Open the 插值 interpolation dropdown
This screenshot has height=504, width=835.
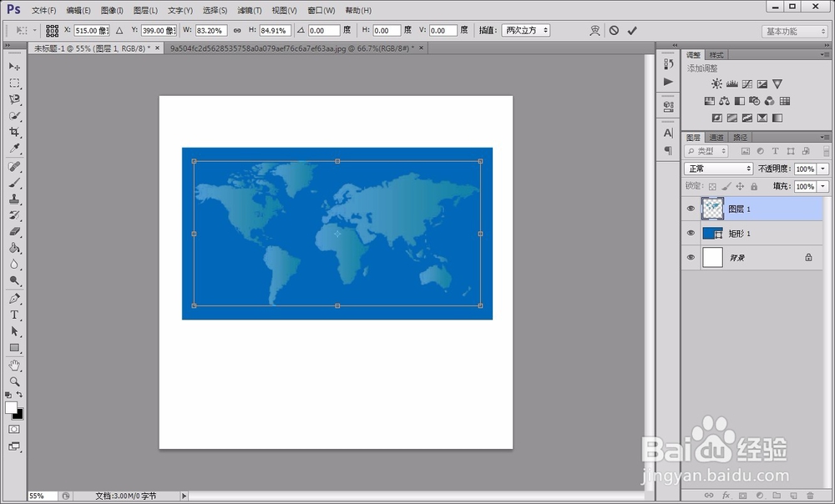tap(526, 31)
